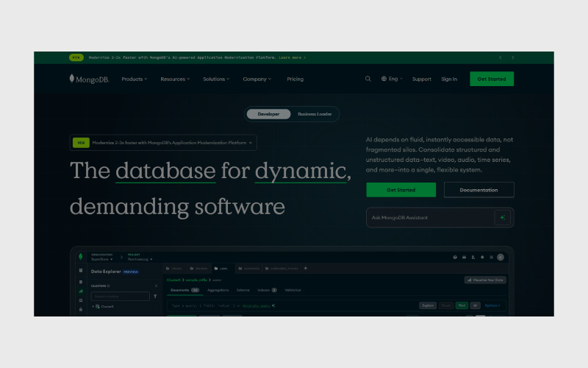Click the sample_mflix breadcrumb link
Screen dimensions: 588x368
click(x=196, y=280)
